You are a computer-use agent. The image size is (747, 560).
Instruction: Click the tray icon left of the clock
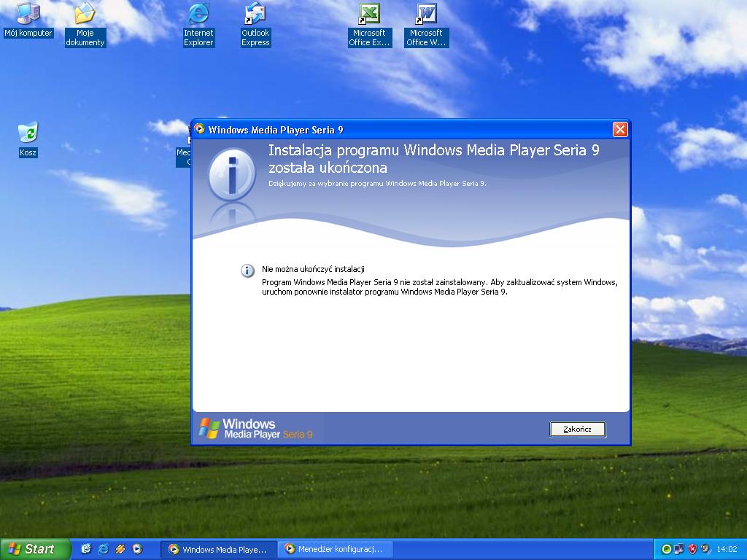[705, 550]
